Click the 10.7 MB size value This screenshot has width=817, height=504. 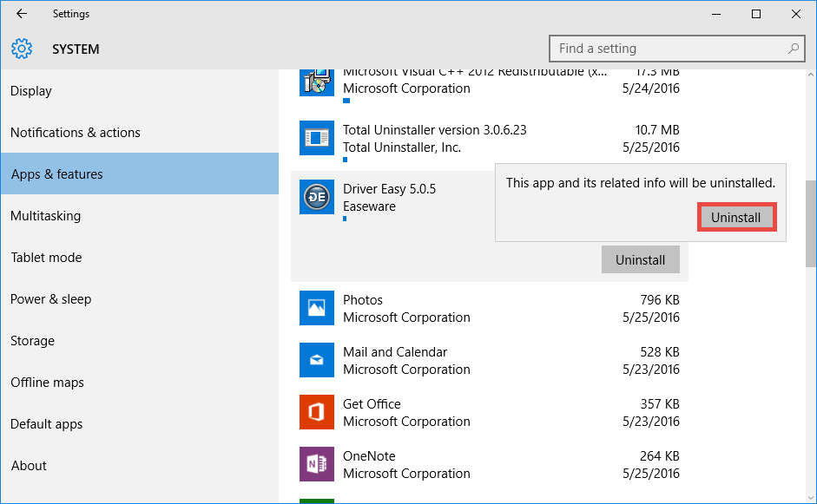point(657,129)
